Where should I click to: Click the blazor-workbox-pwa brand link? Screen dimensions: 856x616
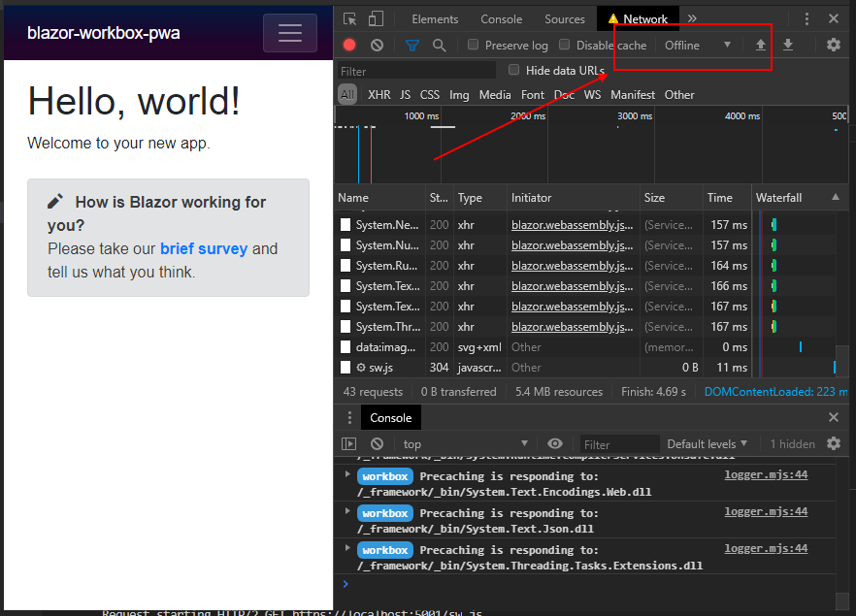tap(103, 33)
